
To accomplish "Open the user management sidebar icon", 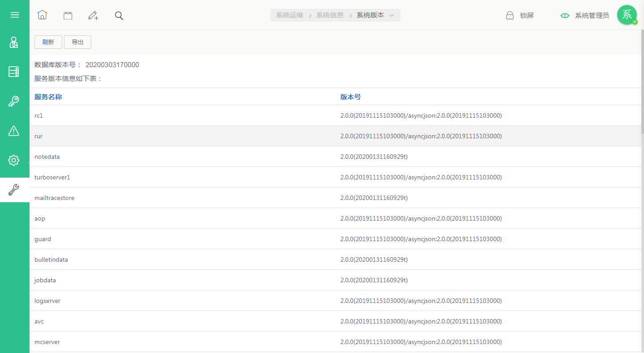I will click(x=14, y=43).
